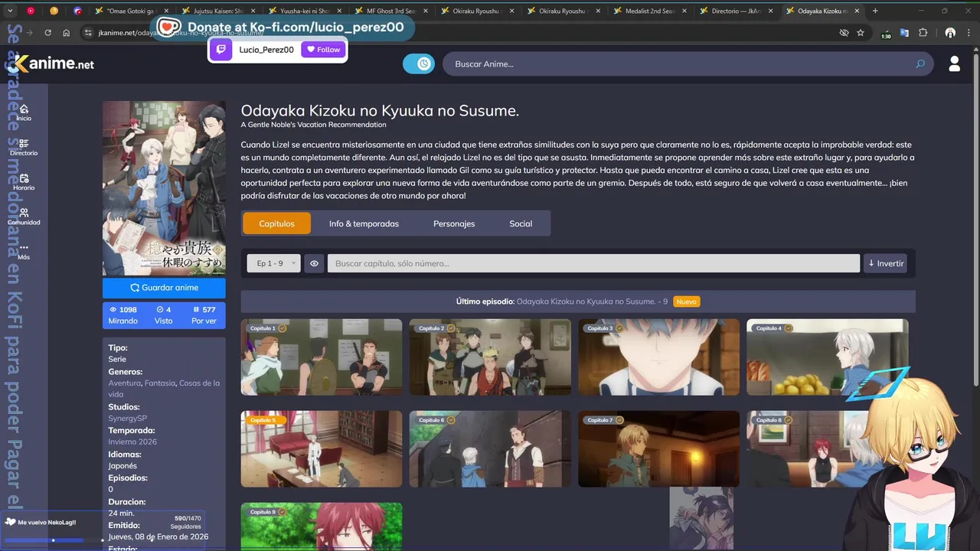Mark Capítulo 2 as watched checkmark
The height and width of the screenshot is (551, 980).
(x=451, y=328)
